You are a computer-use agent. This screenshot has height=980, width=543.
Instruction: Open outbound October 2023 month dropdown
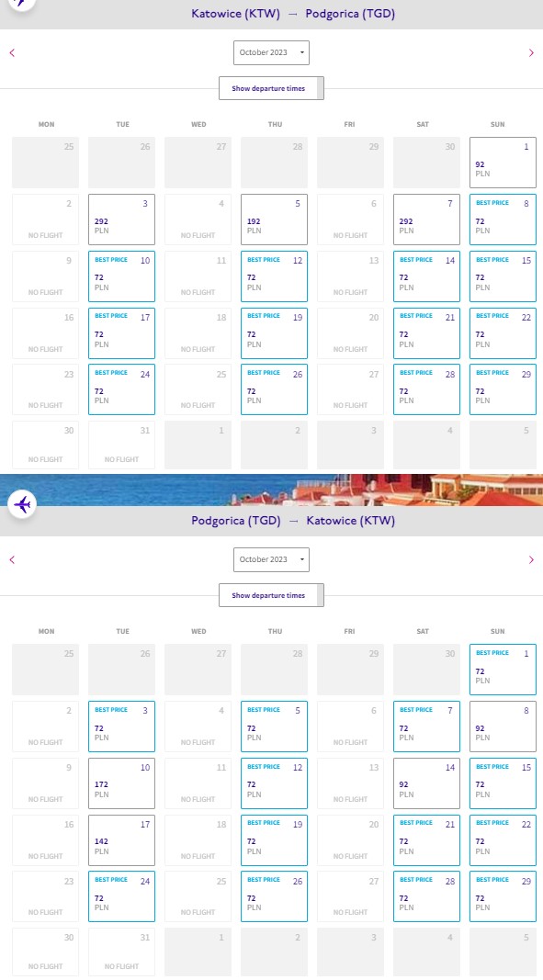pos(272,52)
